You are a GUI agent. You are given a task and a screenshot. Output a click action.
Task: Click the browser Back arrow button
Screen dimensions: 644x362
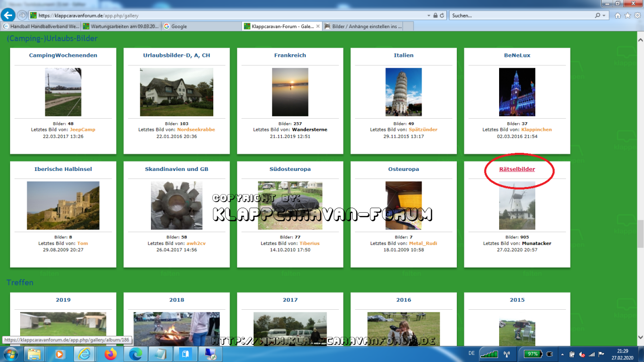click(x=8, y=15)
